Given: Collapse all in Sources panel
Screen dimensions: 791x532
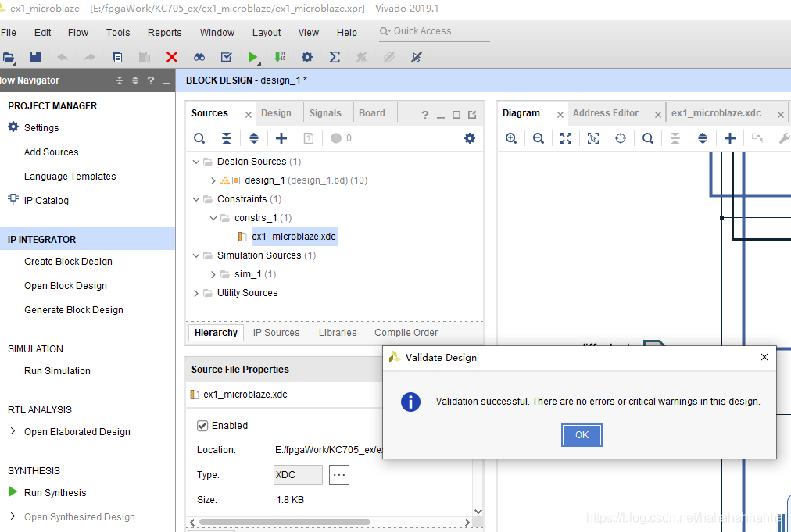Looking at the screenshot, I should [227, 138].
